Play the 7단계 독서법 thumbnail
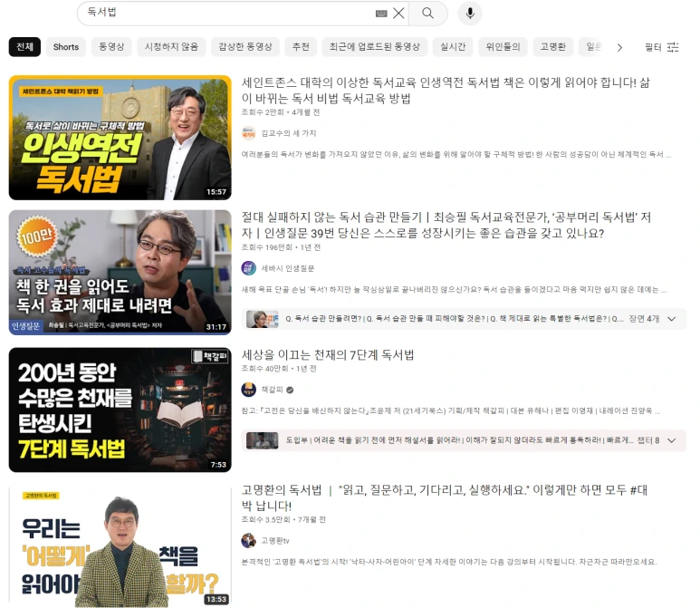 pos(120,410)
